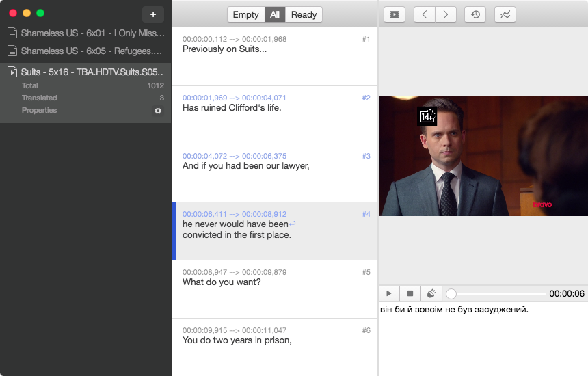The width and height of the screenshot is (588, 376).
Task: Select subtitle 'You do two years in prison,'
Action: (275, 347)
